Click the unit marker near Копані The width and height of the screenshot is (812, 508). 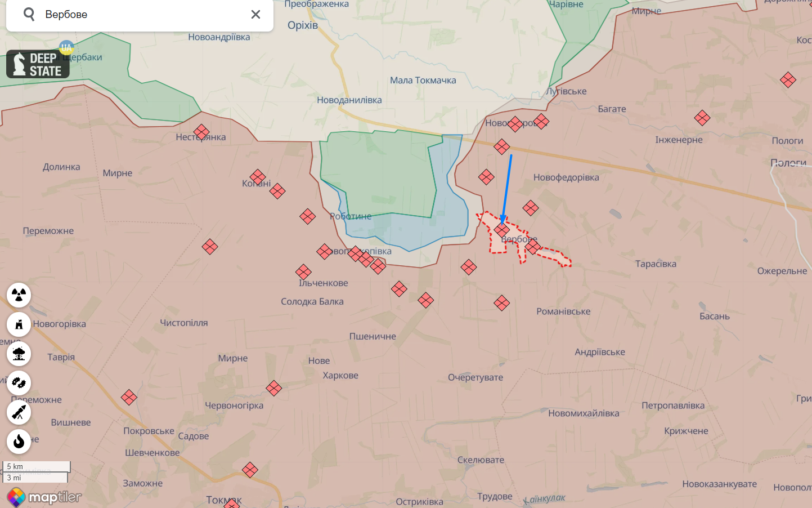(x=258, y=177)
